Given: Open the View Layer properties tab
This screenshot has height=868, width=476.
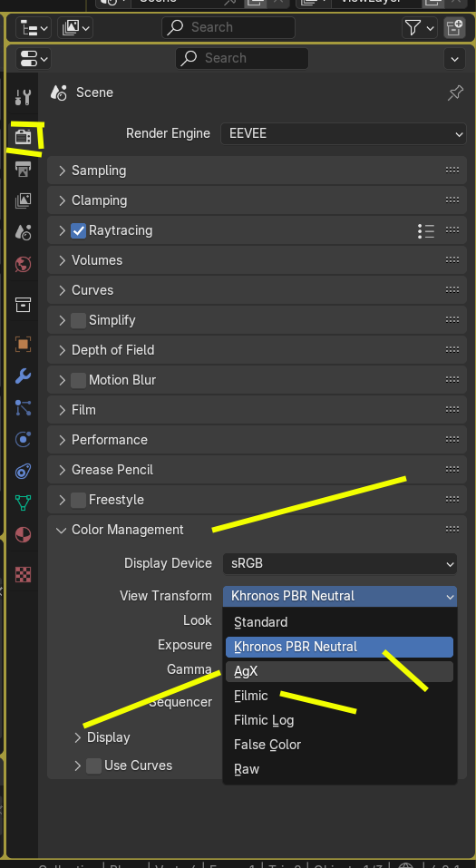Looking at the screenshot, I should pyautogui.click(x=23, y=200).
